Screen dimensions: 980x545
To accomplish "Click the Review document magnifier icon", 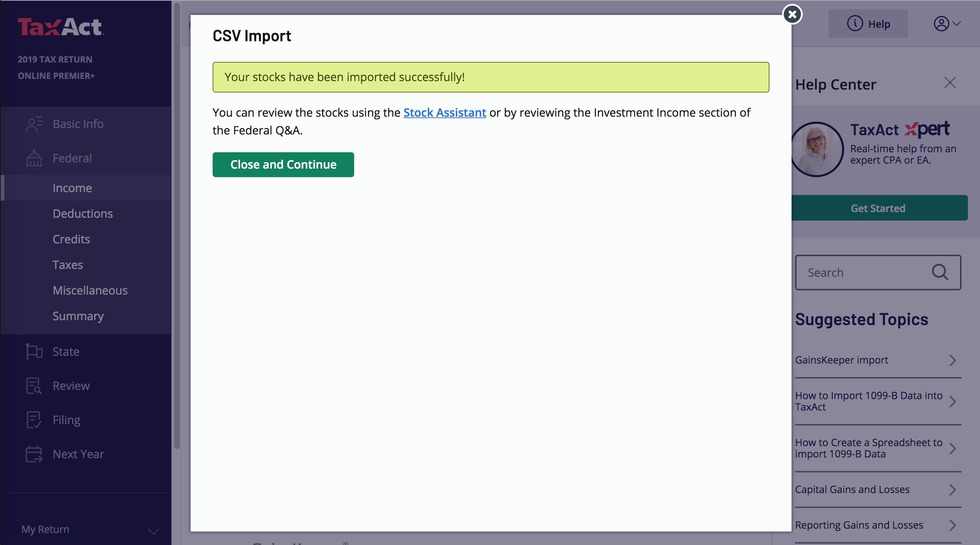I will 34,386.
